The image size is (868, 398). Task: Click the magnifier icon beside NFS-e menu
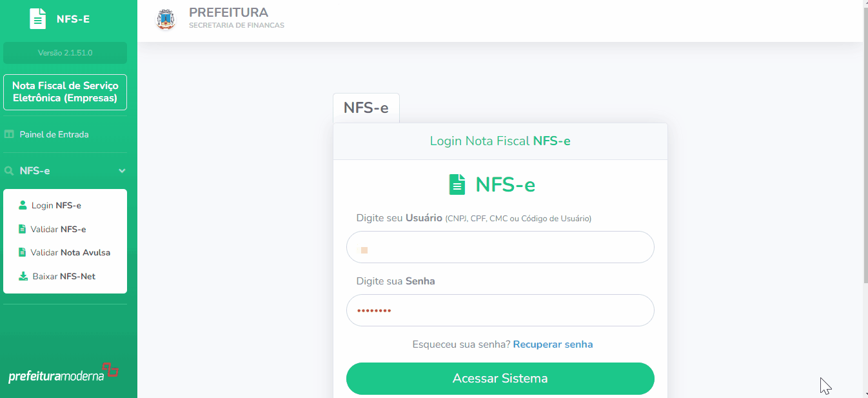pos(9,171)
